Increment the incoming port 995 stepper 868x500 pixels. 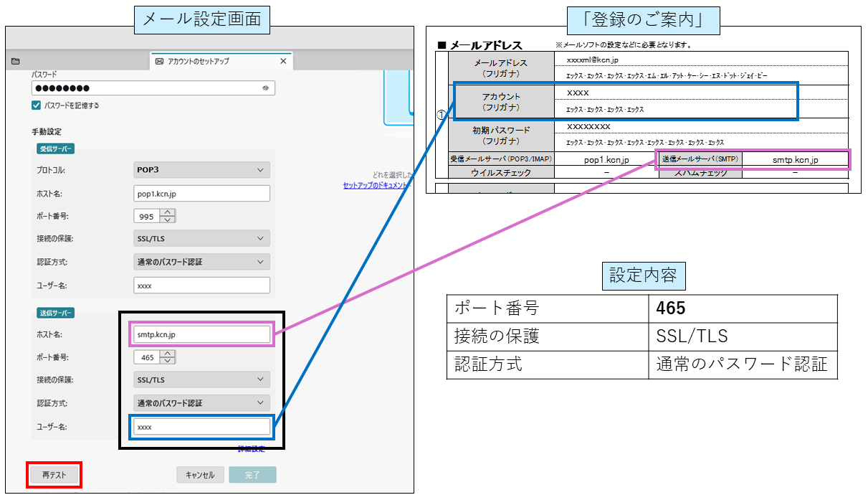point(166,212)
